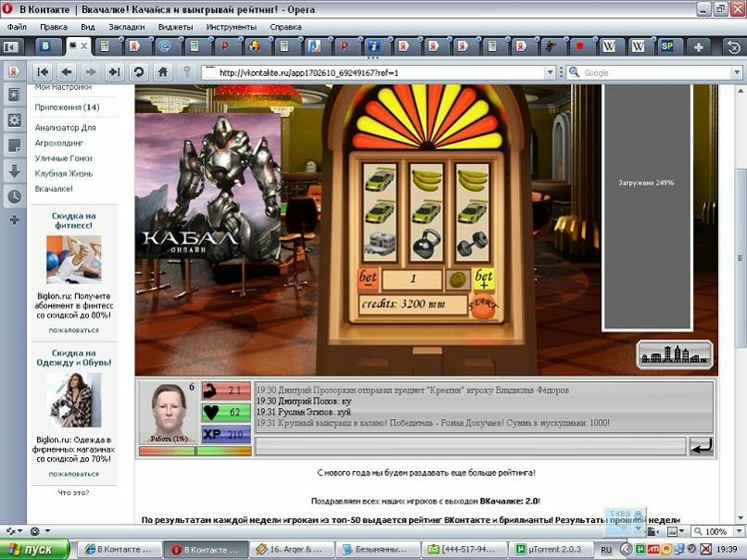Open the Уличные Гонки application link
The width and height of the screenshot is (747, 560).
(x=63, y=159)
